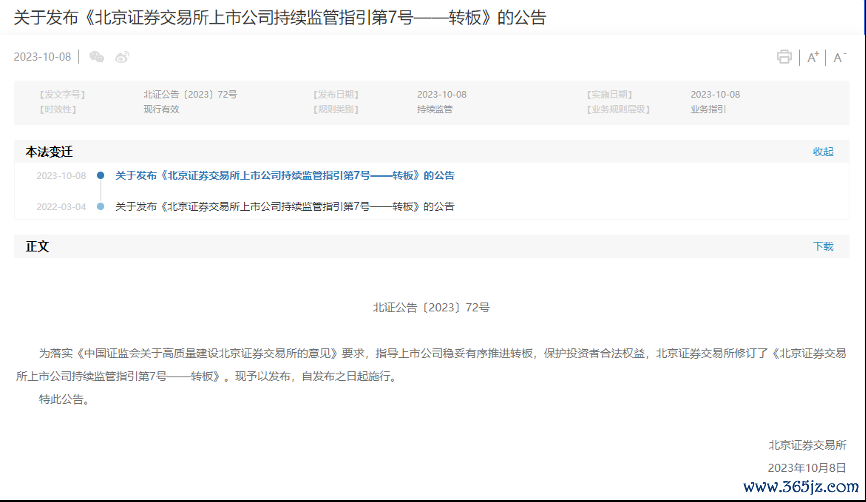Click the 2022-03-04 date in timeline

tap(61, 207)
